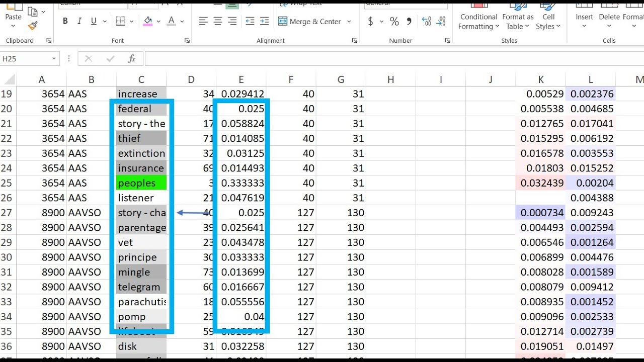Viewport: 644px width, 362px height.
Task: Select the cell containing 'listener'
Action: [x=141, y=198]
